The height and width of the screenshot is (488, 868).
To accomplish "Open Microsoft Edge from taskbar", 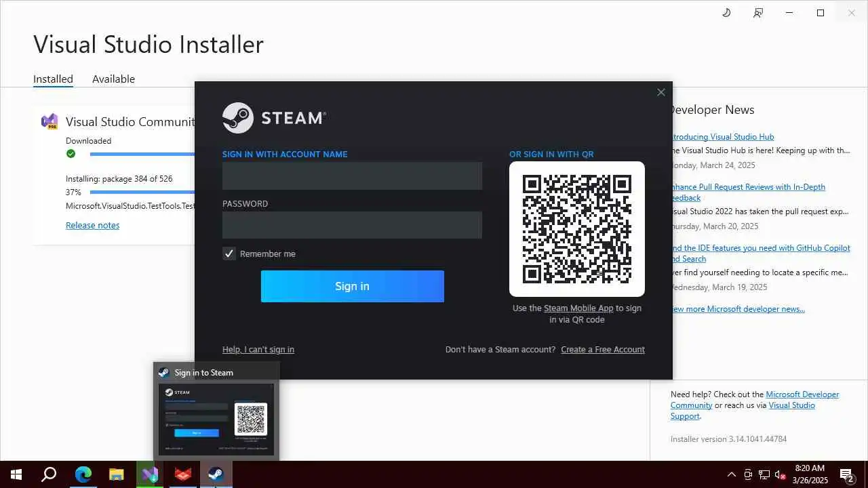I will point(83,474).
